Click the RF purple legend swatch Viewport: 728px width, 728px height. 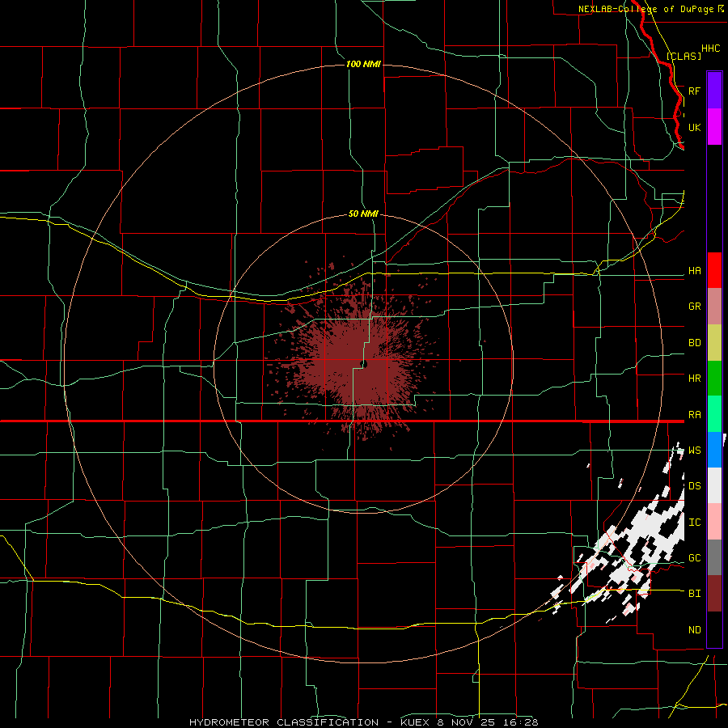pos(714,91)
